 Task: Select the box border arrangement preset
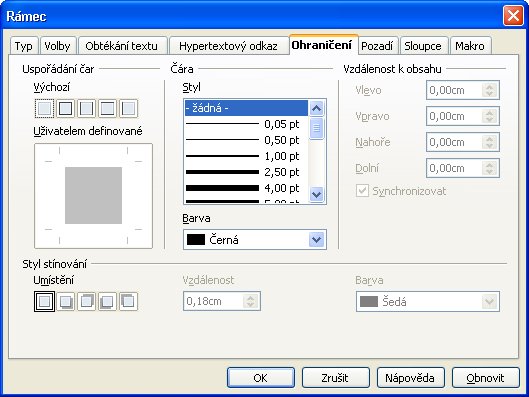point(65,109)
